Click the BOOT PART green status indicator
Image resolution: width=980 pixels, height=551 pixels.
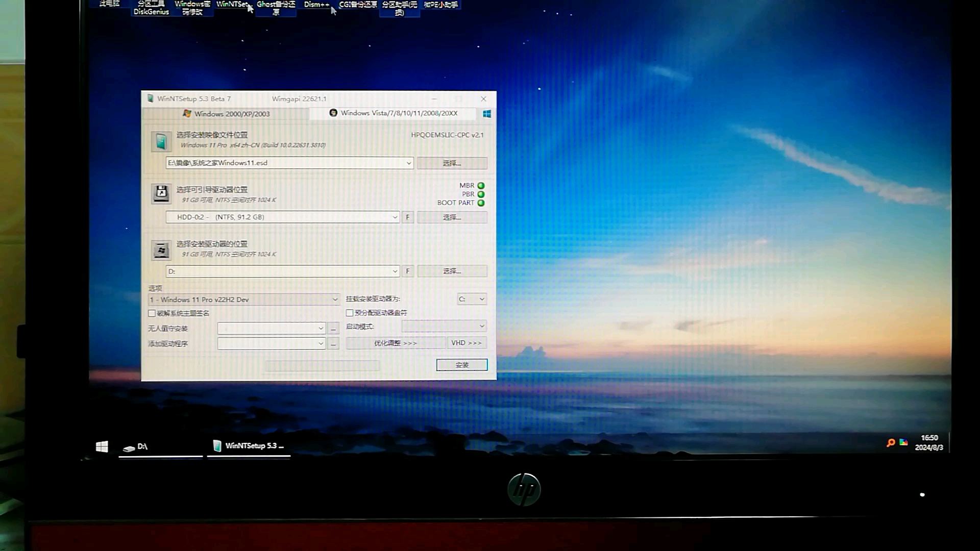(x=481, y=203)
